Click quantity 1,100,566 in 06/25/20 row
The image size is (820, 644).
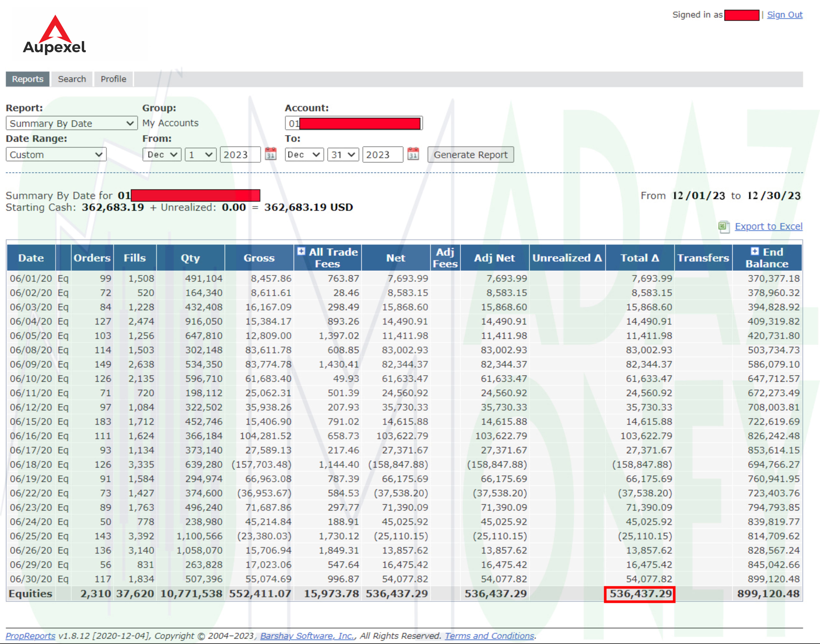pos(199,536)
